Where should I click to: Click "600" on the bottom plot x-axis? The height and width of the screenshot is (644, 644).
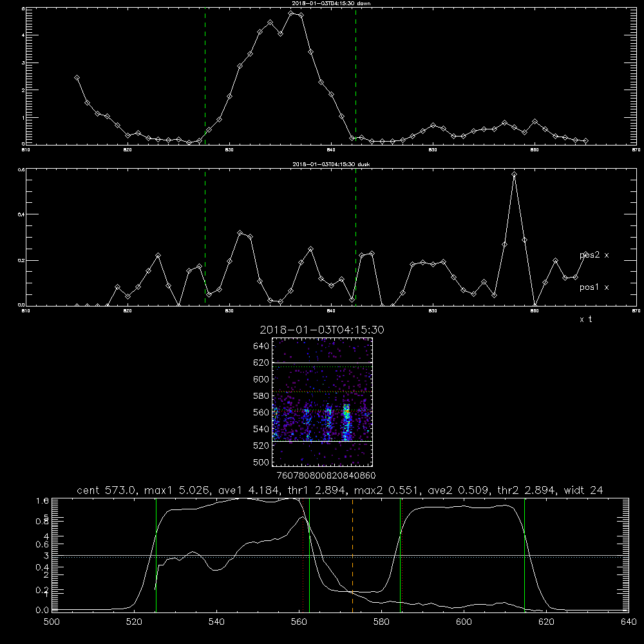(464, 622)
